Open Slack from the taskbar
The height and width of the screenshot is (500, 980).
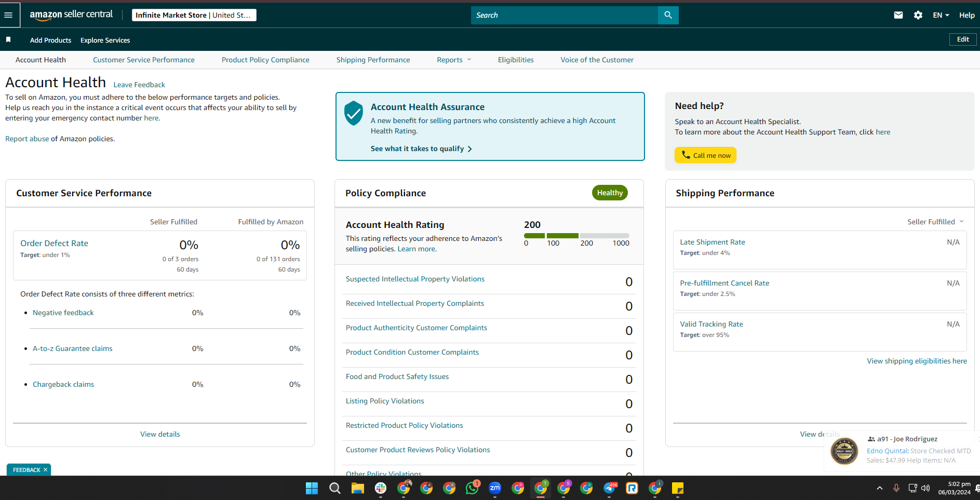click(x=381, y=488)
